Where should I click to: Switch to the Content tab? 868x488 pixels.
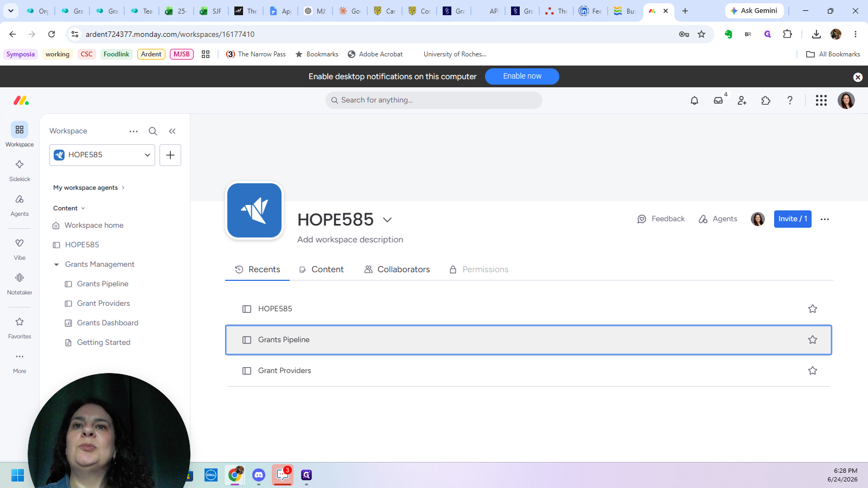(x=321, y=269)
